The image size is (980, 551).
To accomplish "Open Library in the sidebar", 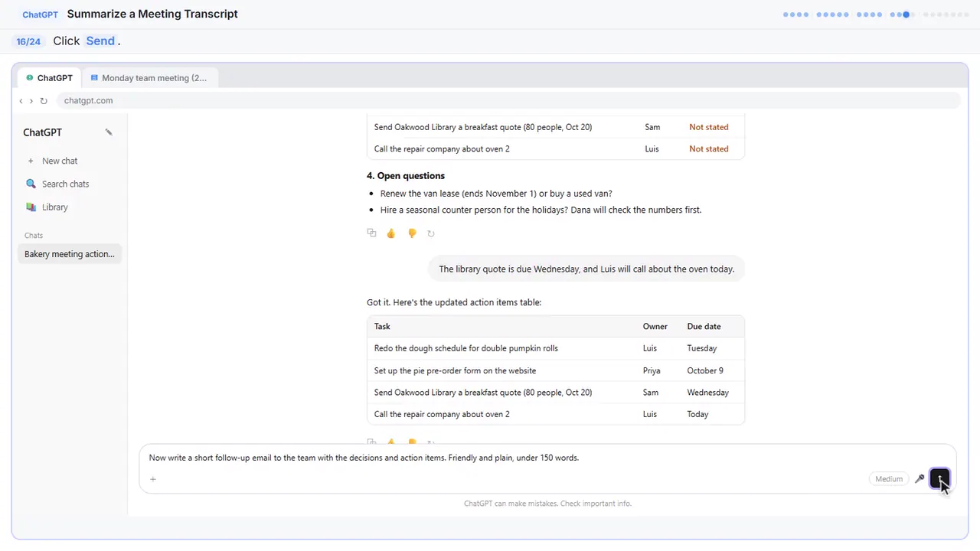I will tap(54, 207).
